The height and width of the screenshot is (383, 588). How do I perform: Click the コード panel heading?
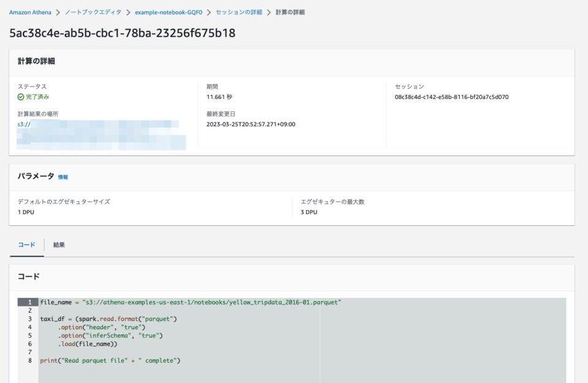(29, 277)
